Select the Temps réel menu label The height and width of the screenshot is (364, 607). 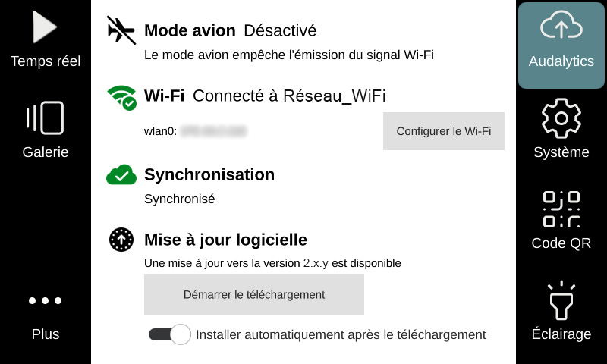coord(45,61)
